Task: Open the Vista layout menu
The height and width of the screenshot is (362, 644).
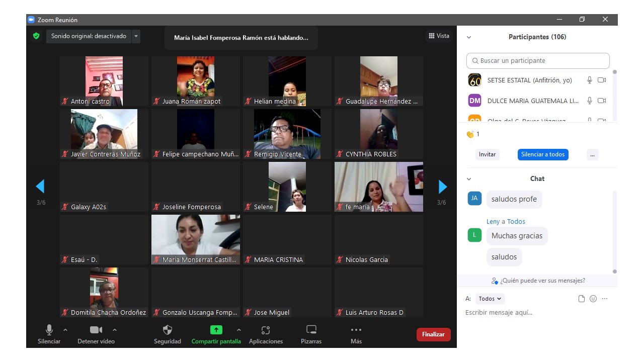Action: click(x=439, y=36)
